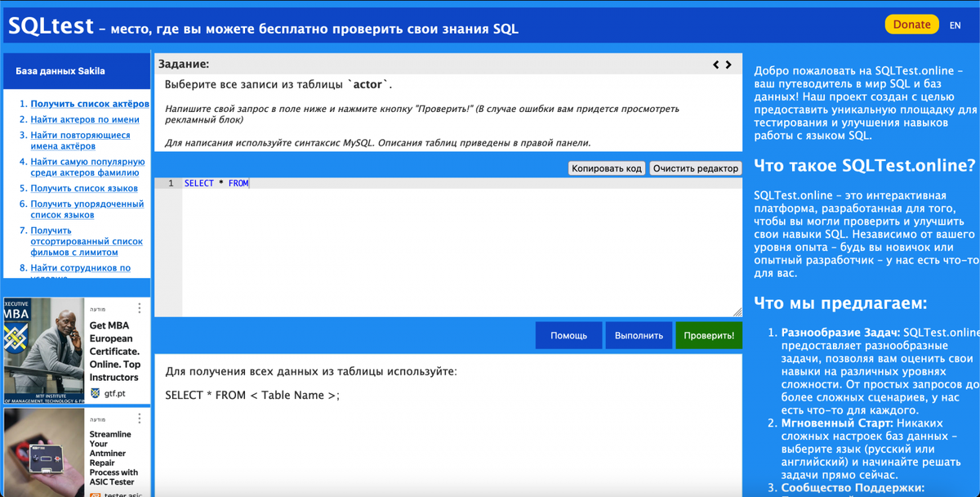Open task 'Найти повторяющиеся имена актёров'
Image resolution: width=980 pixels, height=497 pixels.
click(x=80, y=141)
